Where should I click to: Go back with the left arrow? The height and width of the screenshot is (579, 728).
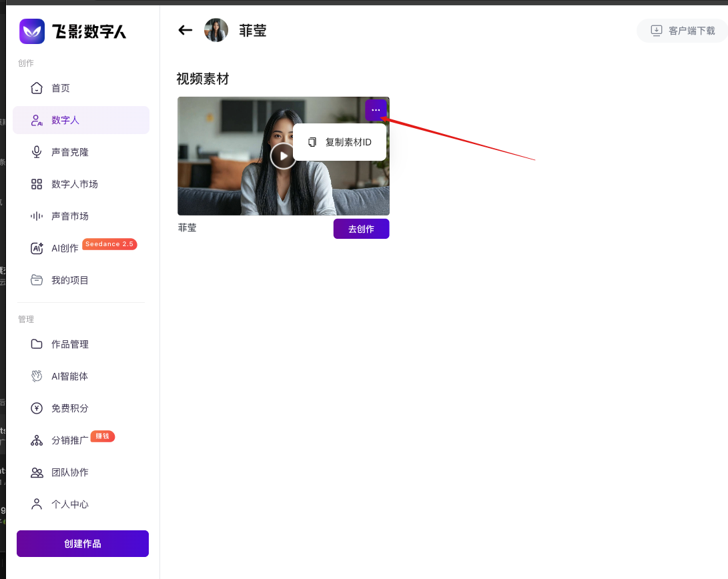coord(186,31)
